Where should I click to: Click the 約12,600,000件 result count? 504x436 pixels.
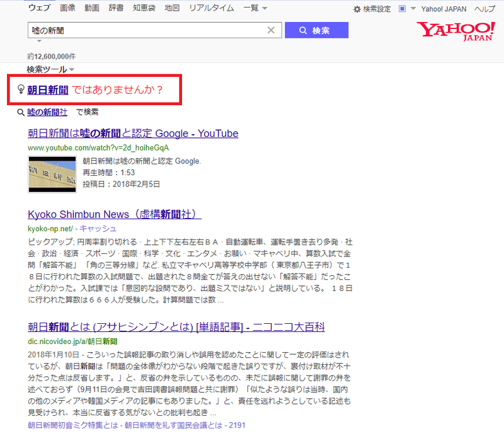click(52, 56)
